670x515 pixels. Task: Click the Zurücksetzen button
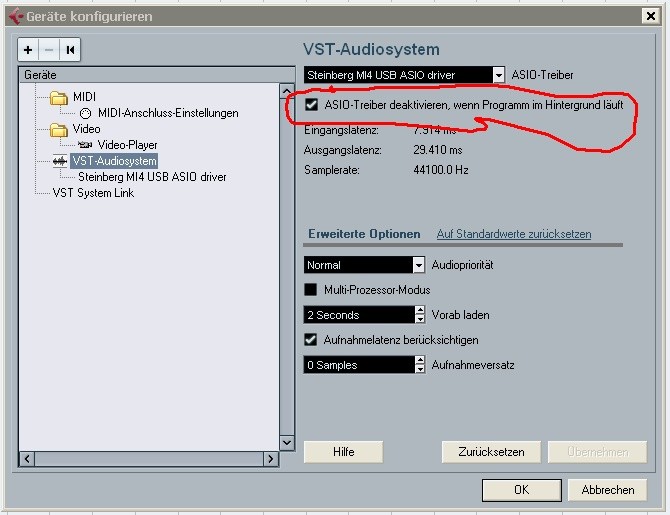[491, 452]
